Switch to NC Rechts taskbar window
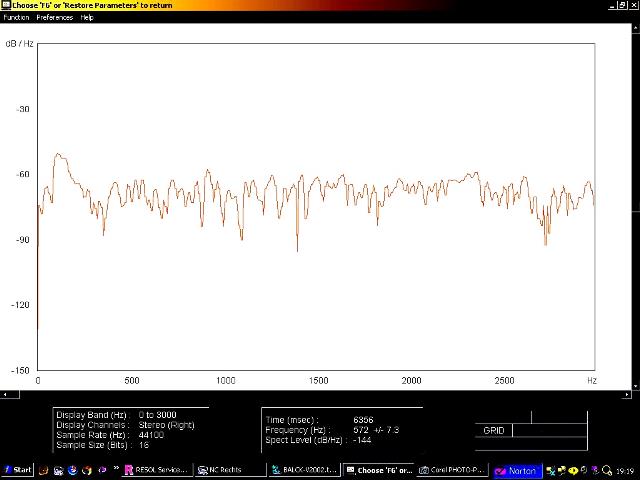This screenshot has height=480, width=640. 231,470
